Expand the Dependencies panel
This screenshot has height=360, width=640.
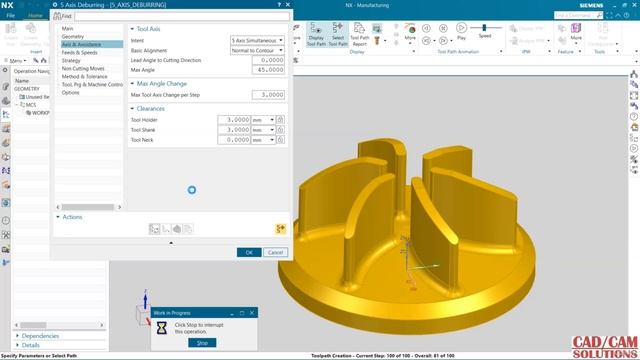17,336
